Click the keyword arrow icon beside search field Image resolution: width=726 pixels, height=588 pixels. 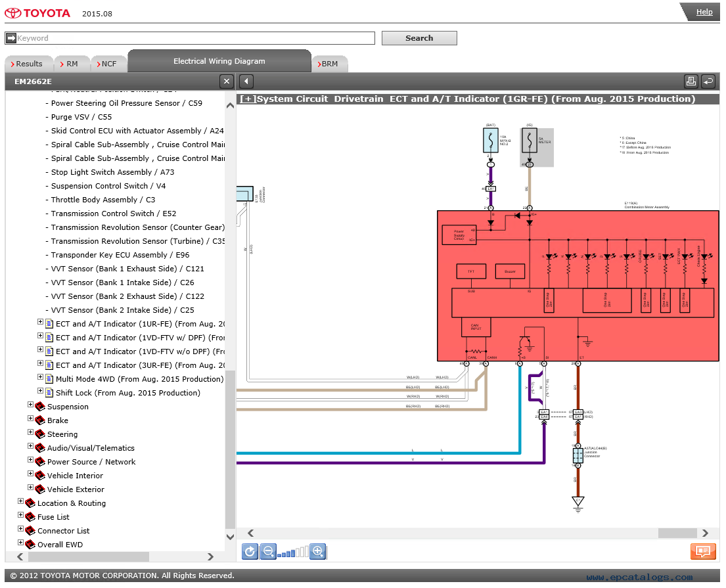11,38
